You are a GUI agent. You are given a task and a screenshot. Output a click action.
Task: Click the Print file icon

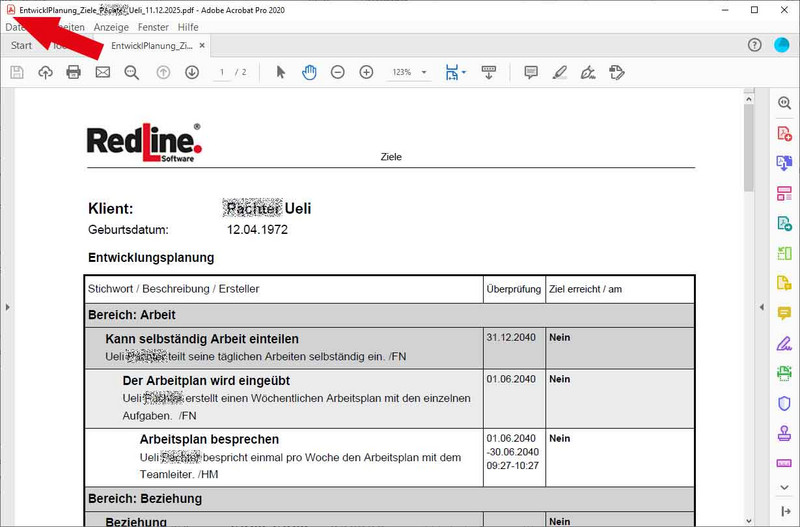pyautogui.click(x=73, y=72)
